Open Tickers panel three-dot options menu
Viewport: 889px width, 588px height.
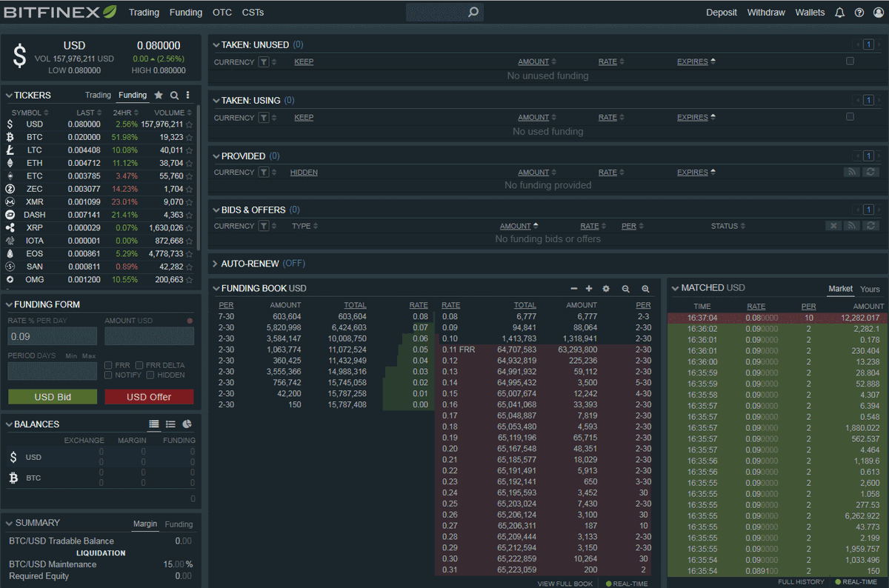click(x=188, y=96)
